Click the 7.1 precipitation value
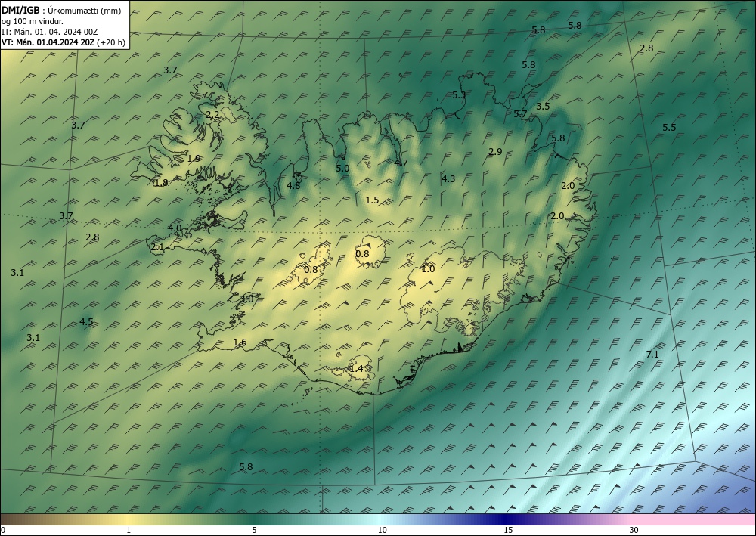The width and height of the screenshot is (756, 536). click(x=652, y=355)
